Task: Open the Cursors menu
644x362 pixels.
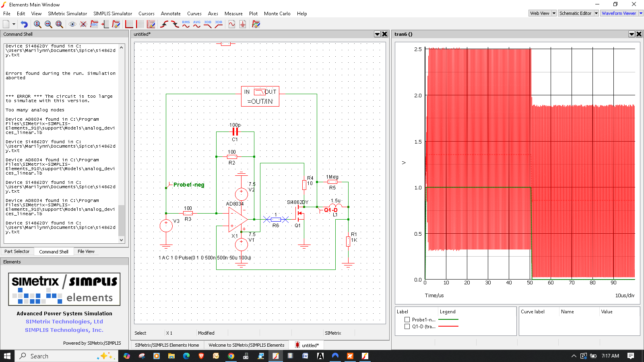Action: tap(147, 14)
